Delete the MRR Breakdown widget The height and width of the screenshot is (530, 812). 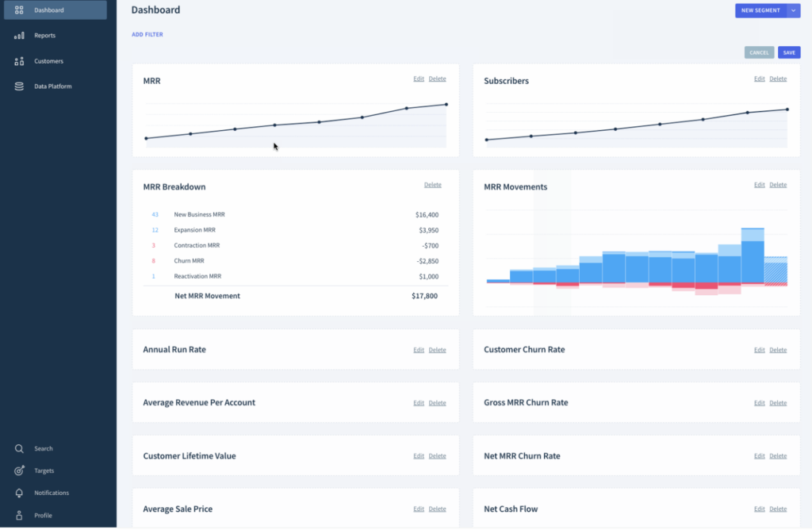point(432,184)
